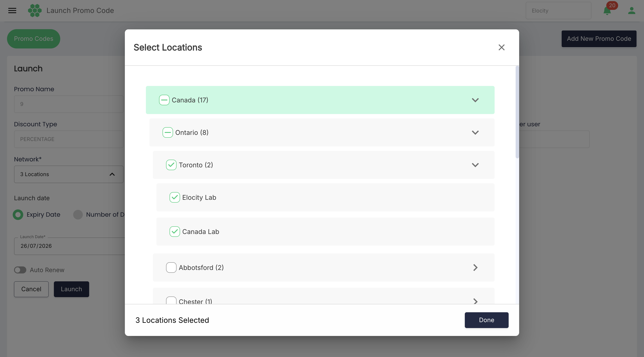
Task: Select the Expiry Date radio option
Action: (x=18, y=214)
